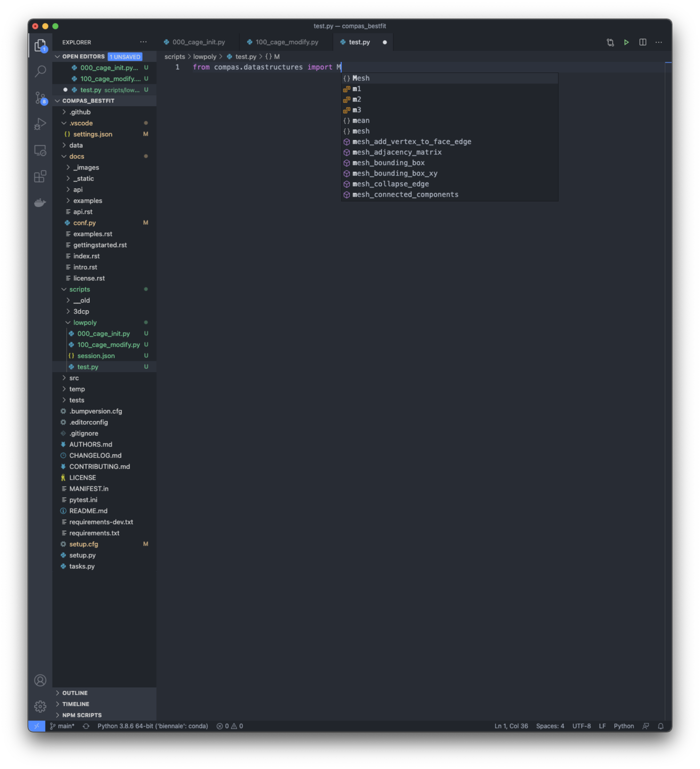Open the Manage gear at bottom left
The height and width of the screenshot is (769, 700).
41,706
